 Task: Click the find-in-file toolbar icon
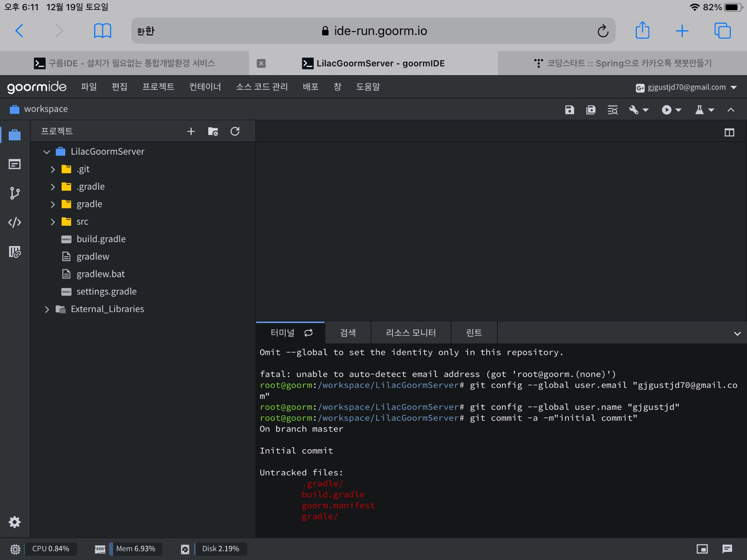click(x=612, y=110)
